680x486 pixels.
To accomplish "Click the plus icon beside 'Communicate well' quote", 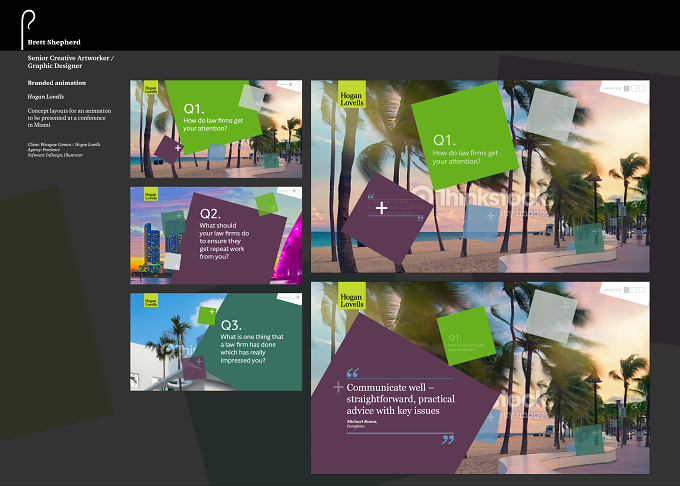I will tap(338, 387).
